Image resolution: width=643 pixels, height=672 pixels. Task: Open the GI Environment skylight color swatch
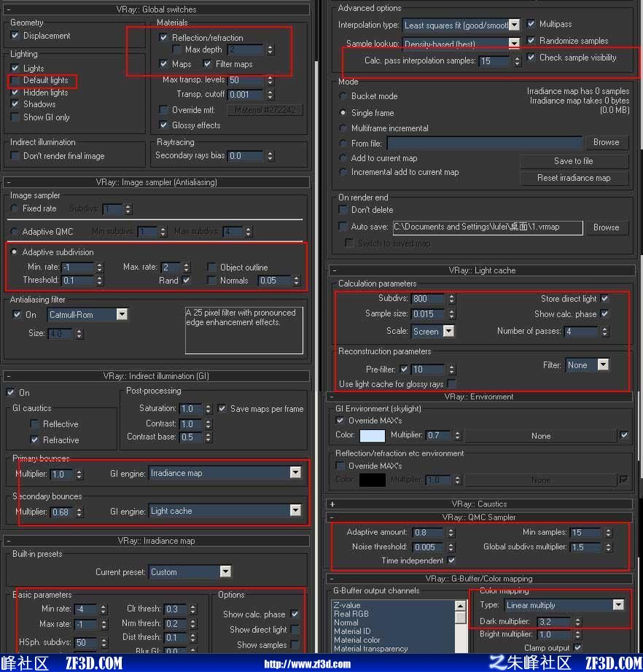[372, 435]
